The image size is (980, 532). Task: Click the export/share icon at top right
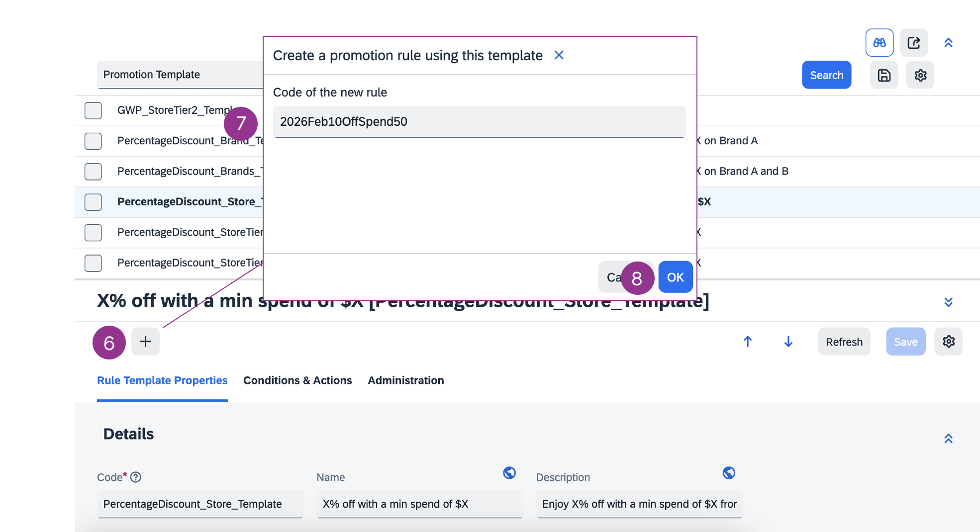pyautogui.click(x=913, y=43)
